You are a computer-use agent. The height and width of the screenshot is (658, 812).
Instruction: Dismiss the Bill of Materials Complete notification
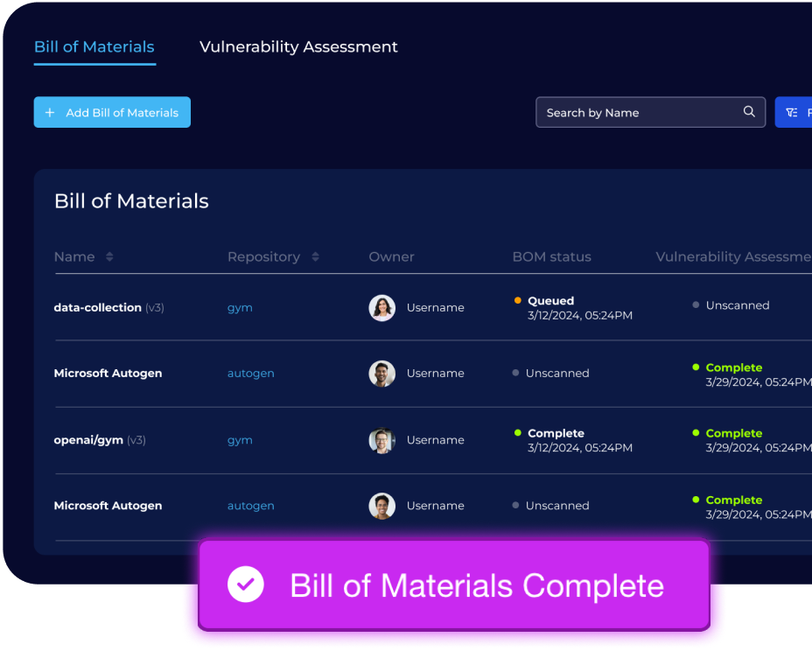tap(454, 584)
